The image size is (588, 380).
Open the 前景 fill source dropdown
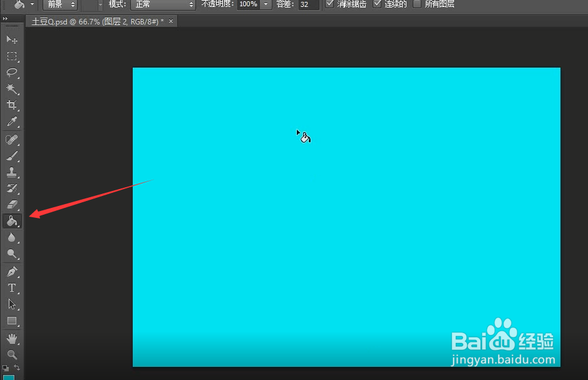[x=59, y=4]
